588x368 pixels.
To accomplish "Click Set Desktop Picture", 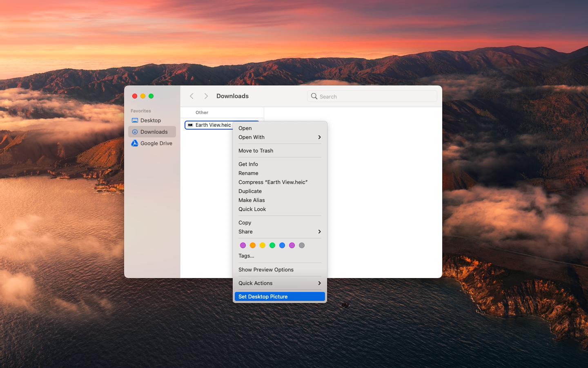I will tap(280, 296).
